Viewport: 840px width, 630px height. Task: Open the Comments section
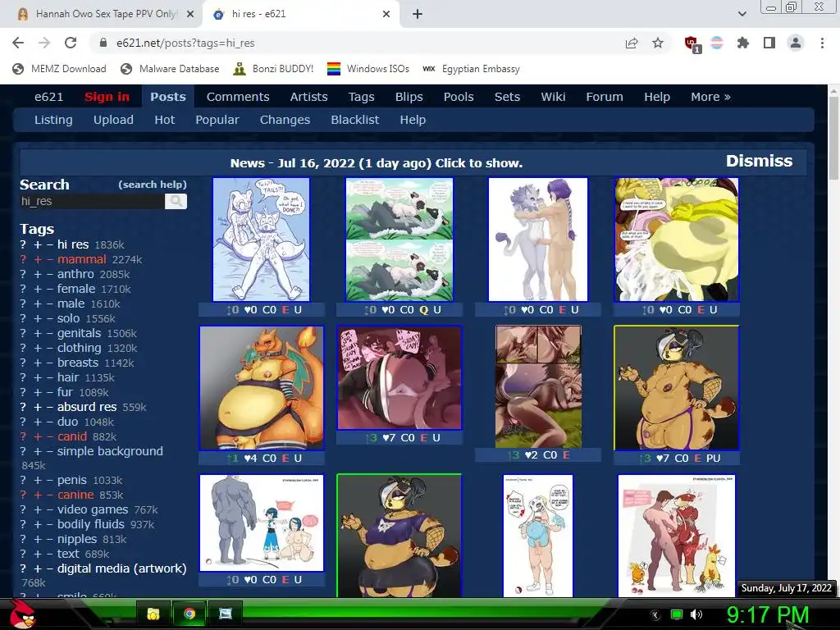click(x=238, y=97)
